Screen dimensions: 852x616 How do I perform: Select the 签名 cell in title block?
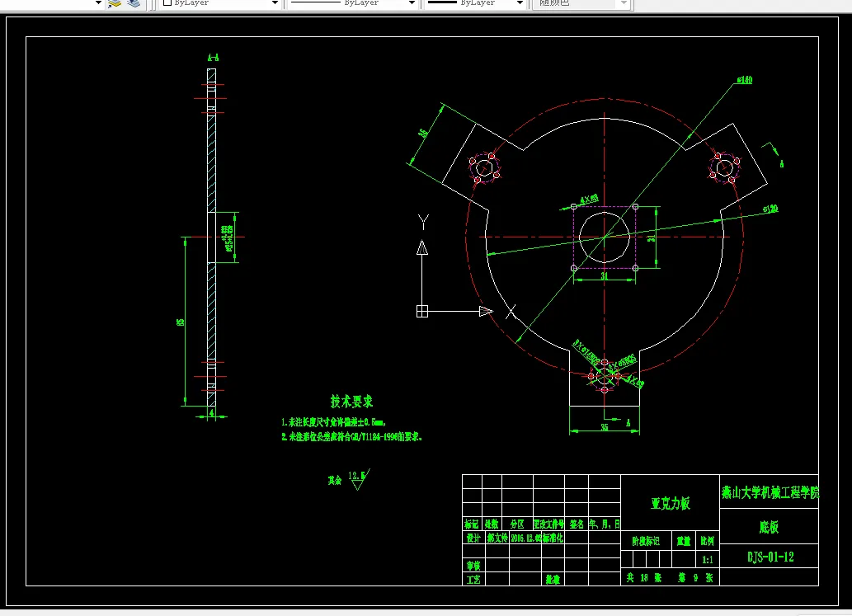pos(577,524)
